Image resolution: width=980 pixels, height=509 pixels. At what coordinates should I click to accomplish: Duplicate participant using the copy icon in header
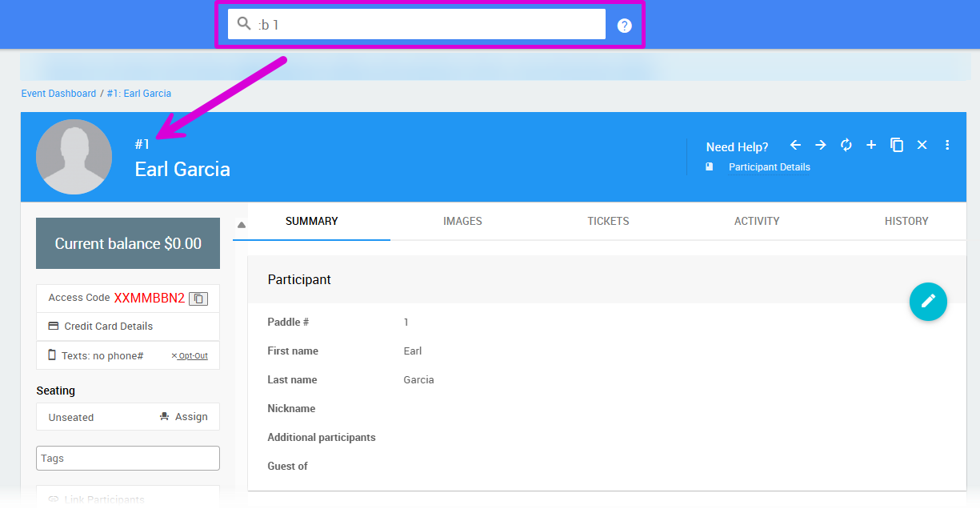pyautogui.click(x=897, y=145)
